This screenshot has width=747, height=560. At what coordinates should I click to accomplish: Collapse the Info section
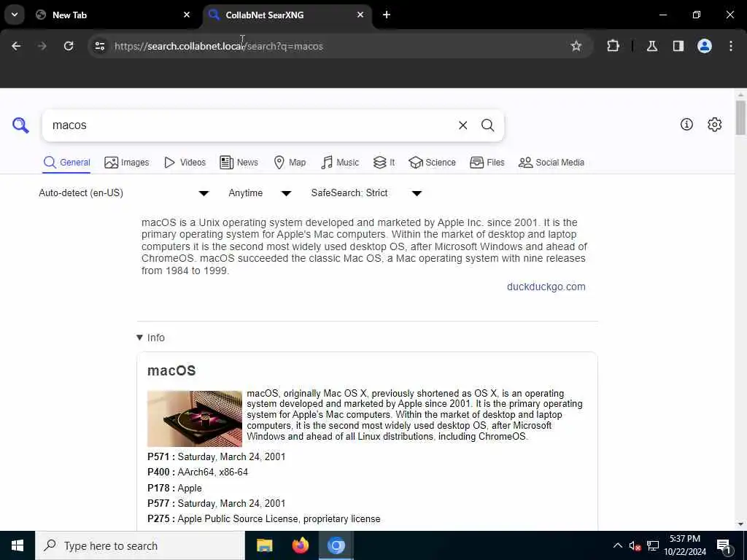150,338
